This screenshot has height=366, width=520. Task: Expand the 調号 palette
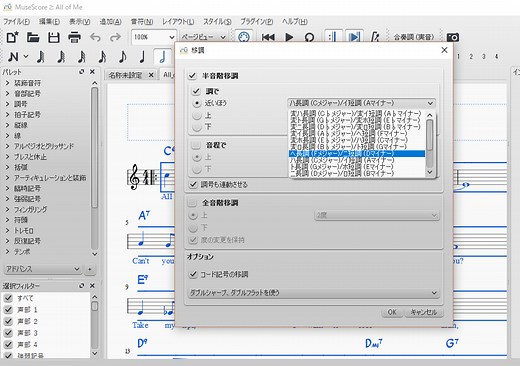point(7,104)
